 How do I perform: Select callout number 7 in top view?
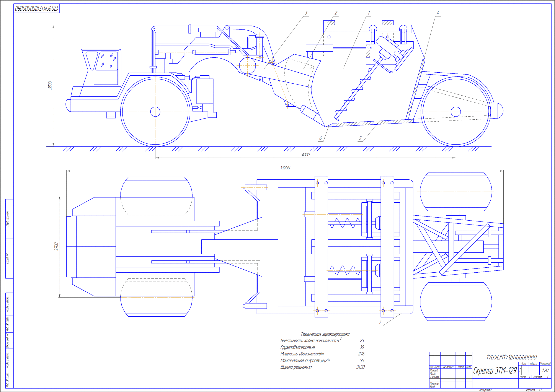tap(380, 322)
